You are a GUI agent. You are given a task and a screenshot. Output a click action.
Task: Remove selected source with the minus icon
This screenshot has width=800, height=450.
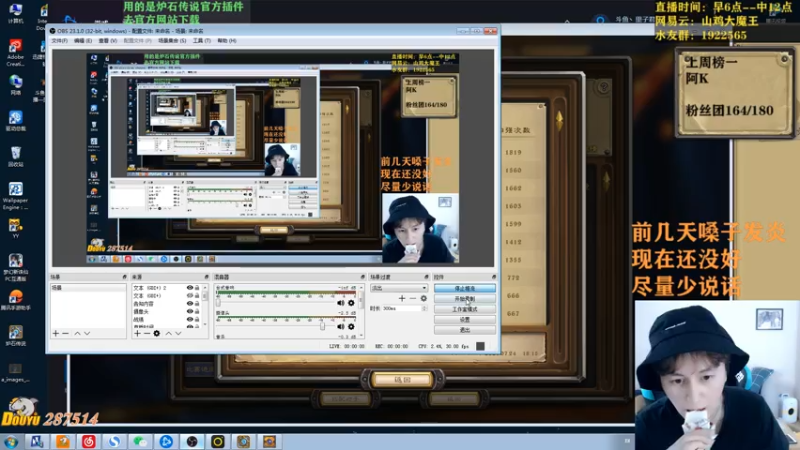point(146,333)
